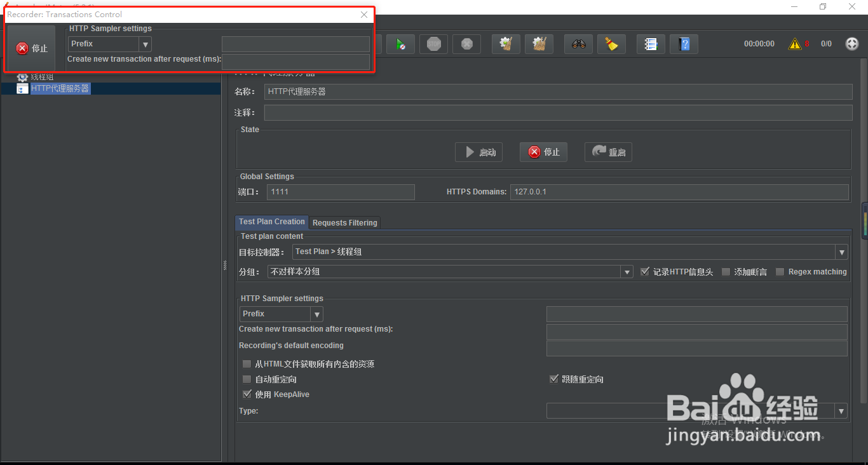Click Create new transaction field in main panel

tap(697, 332)
